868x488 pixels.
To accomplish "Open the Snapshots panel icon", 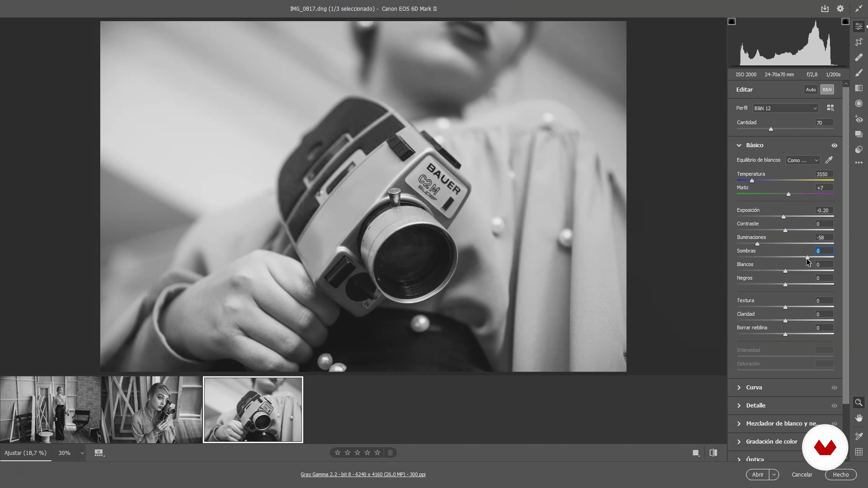I will coord(859,134).
